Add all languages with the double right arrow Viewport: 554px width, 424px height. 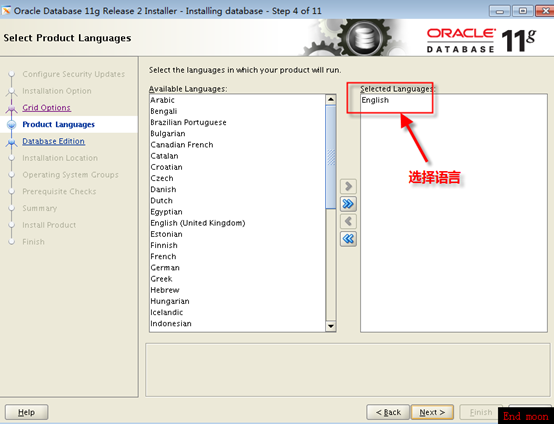pyautogui.click(x=348, y=204)
